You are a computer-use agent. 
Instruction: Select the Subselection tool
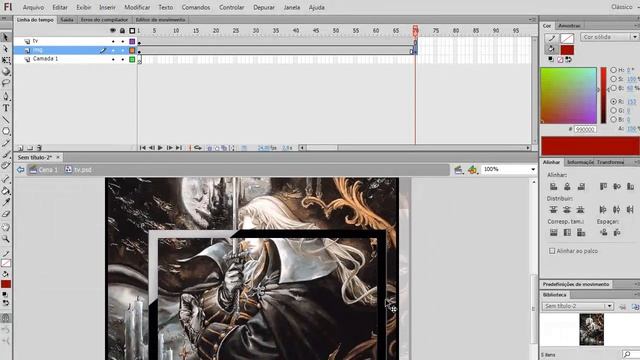tap(6, 49)
